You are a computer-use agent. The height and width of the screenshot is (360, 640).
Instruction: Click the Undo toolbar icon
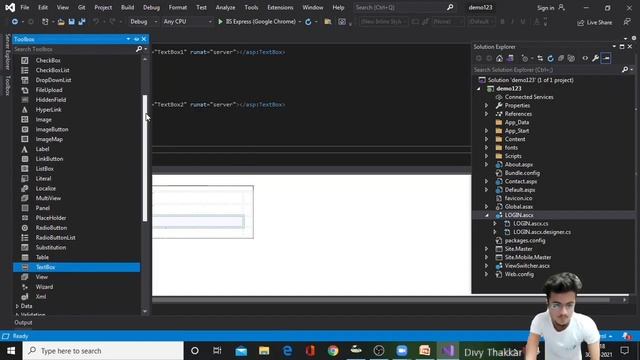[x=96, y=22]
